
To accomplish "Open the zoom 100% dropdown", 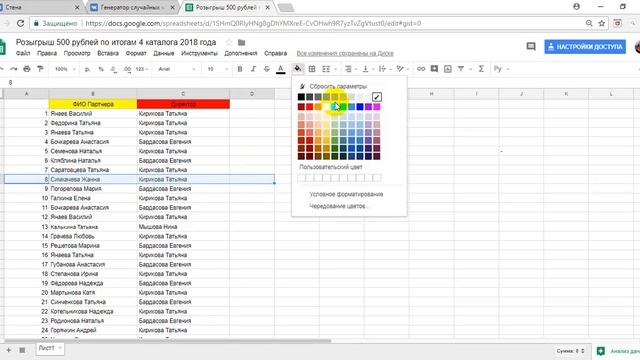I will point(65,69).
